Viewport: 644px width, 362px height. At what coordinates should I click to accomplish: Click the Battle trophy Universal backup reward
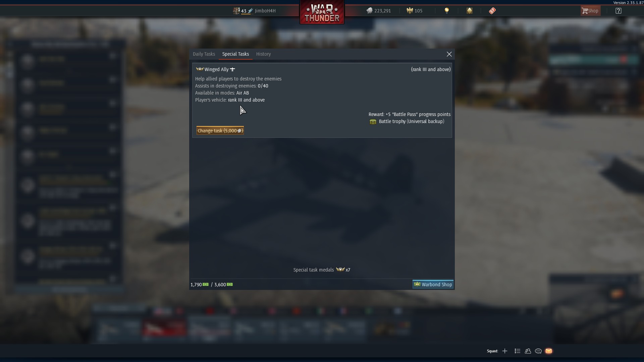click(x=407, y=121)
